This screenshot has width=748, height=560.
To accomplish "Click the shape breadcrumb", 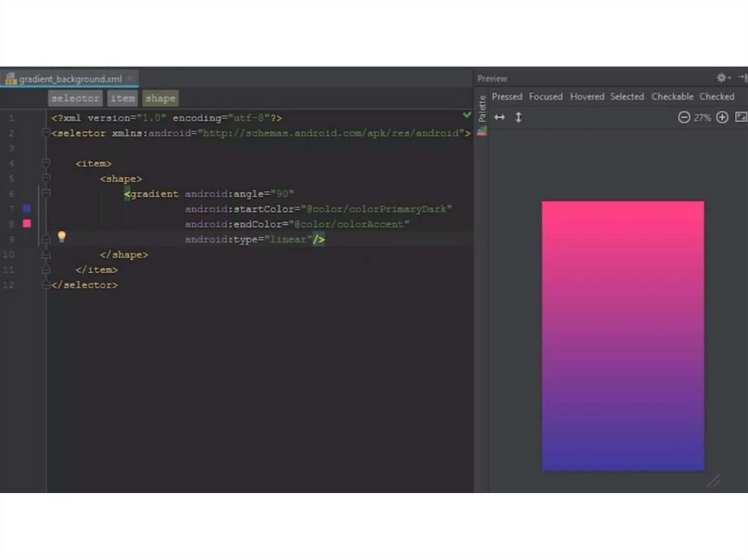I will (160, 99).
